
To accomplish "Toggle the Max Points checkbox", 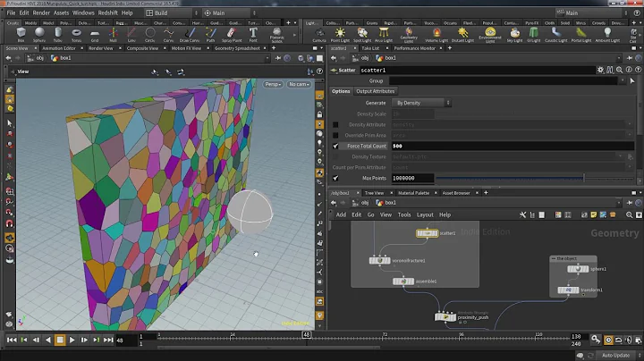I will [335, 178].
